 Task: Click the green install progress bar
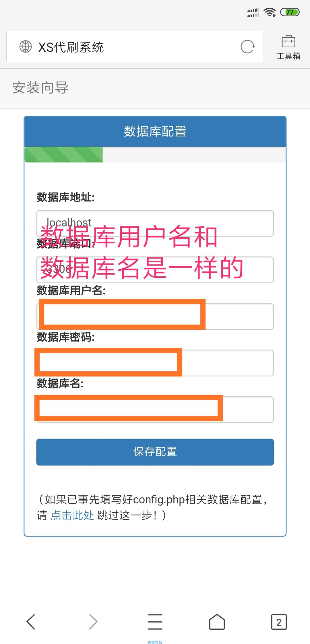tap(64, 155)
